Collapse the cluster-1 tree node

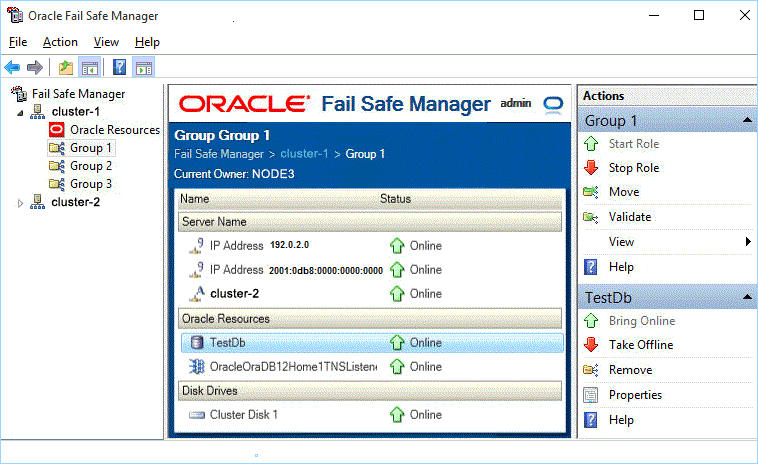point(20,113)
